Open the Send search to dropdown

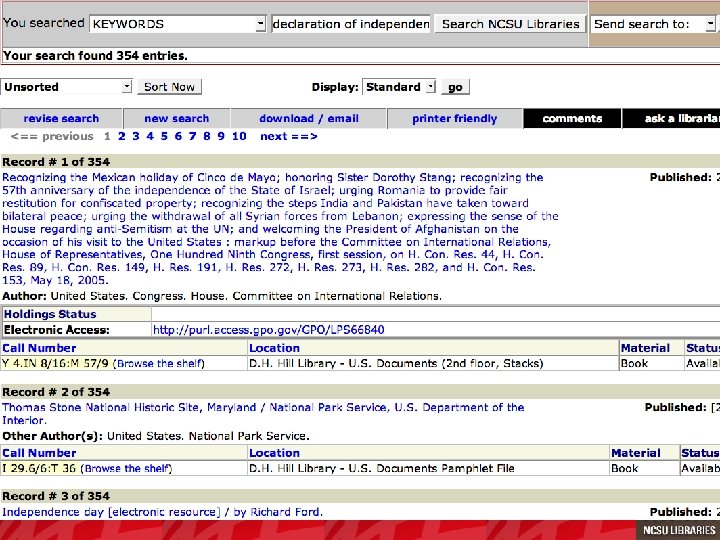pyautogui.click(x=653, y=24)
